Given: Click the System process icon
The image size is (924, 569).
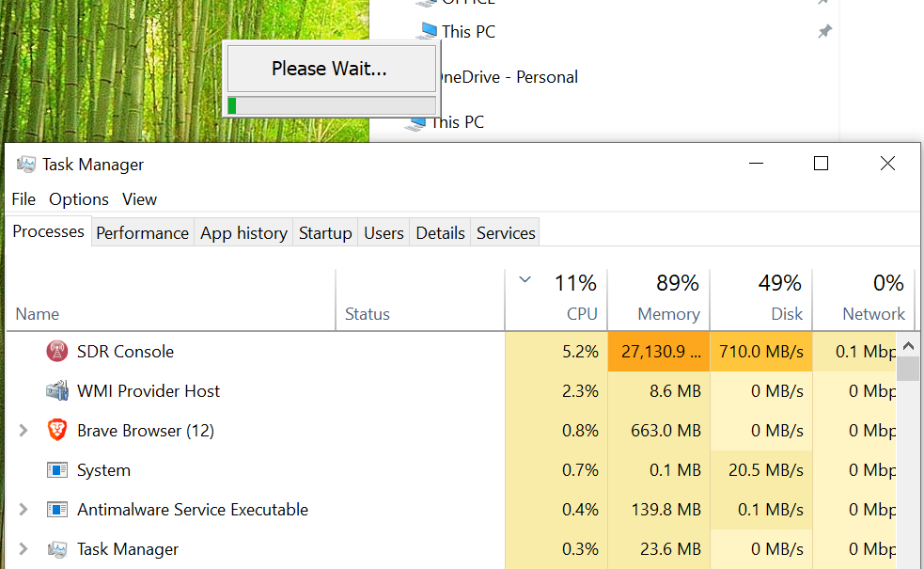Looking at the screenshot, I should click(x=58, y=469).
